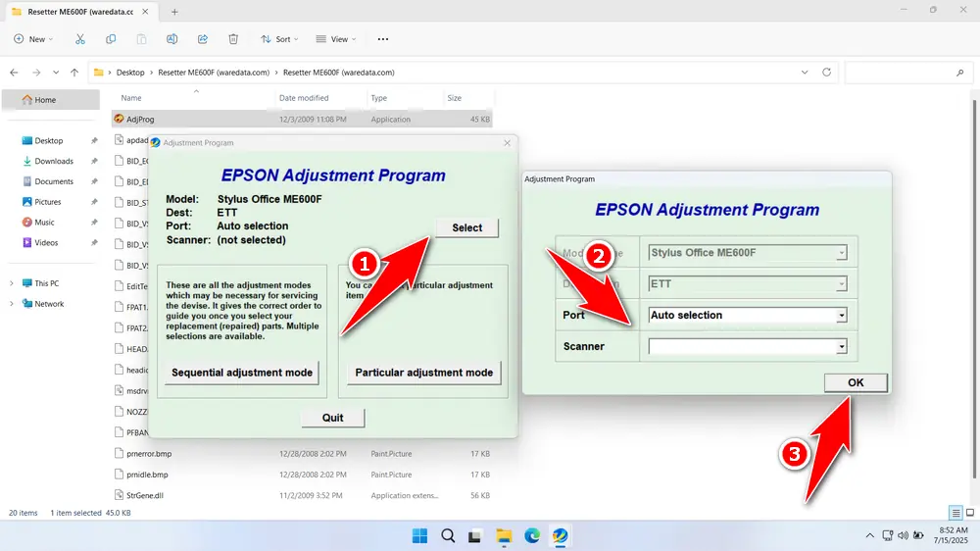The height and width of the screenshot is (551, 980).
Task: Click the Select button in Adjustment Program
Action: pyautogui.click(x=466, y=227)
